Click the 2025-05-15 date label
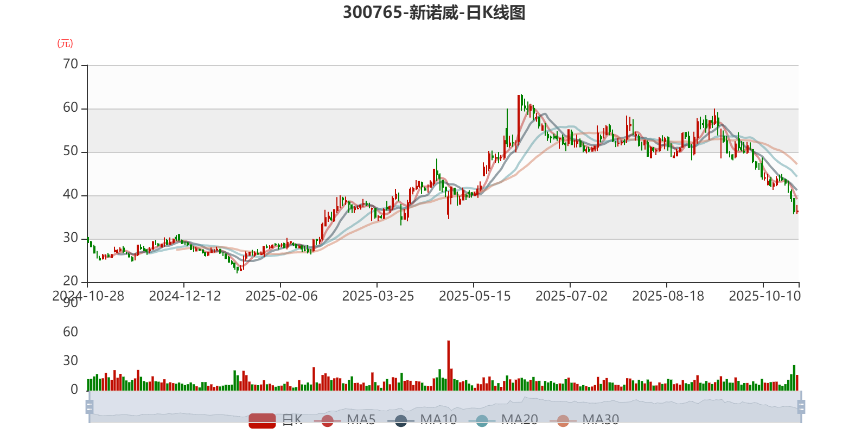This screenshot has height=434, width=868. pyautogui.click(x=475, y=296)
